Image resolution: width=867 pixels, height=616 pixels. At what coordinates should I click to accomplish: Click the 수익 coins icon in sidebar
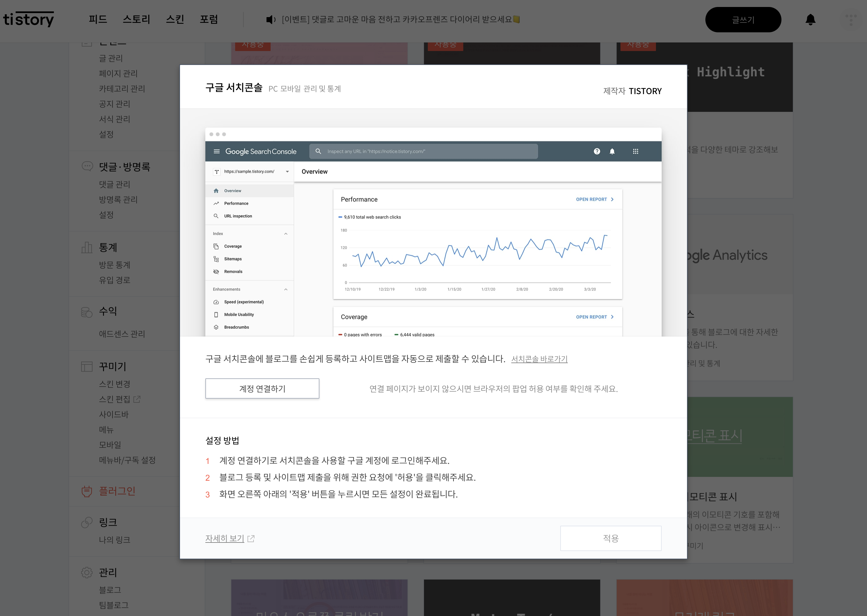click(87, 312)
